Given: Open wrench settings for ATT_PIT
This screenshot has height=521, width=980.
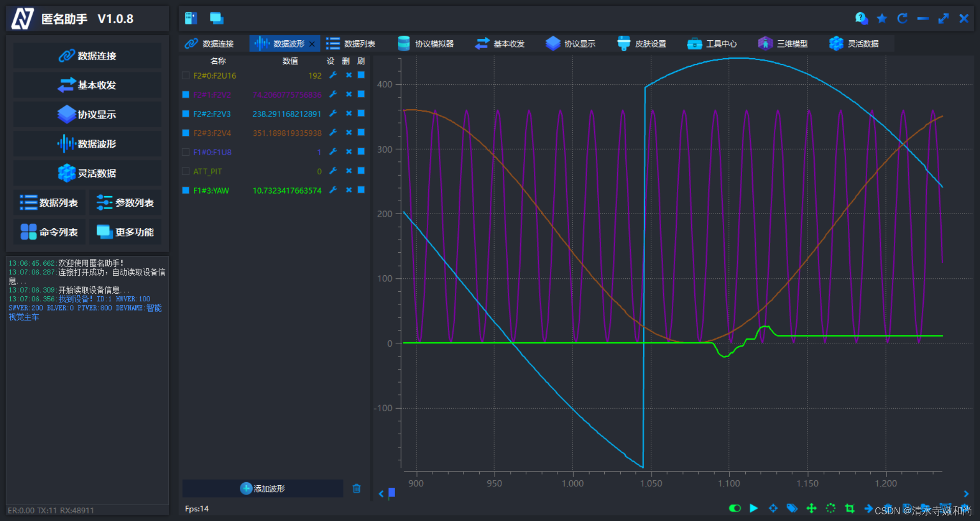Looking at the screenshot, I should click(333, 171).
